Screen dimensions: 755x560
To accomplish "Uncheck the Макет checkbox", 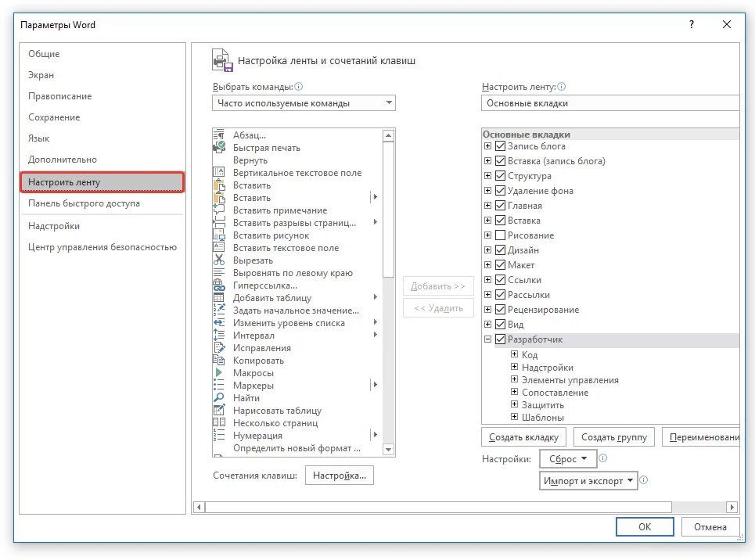I will tap(500, 265).
